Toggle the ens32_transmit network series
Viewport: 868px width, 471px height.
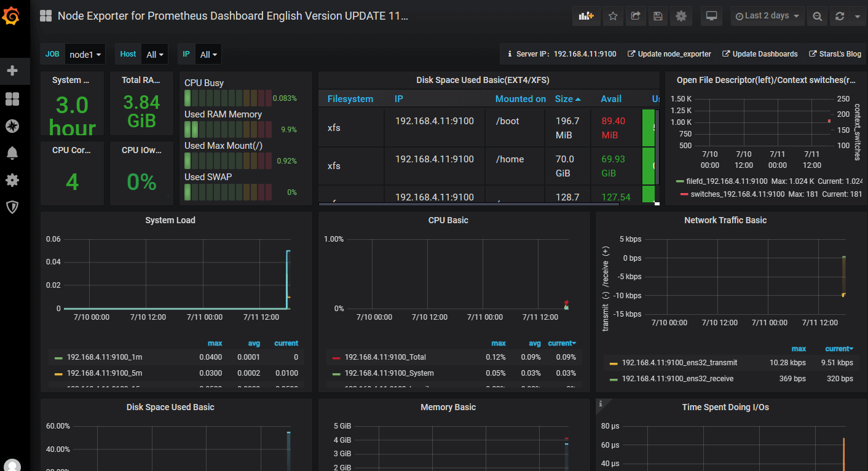point(679,363)
